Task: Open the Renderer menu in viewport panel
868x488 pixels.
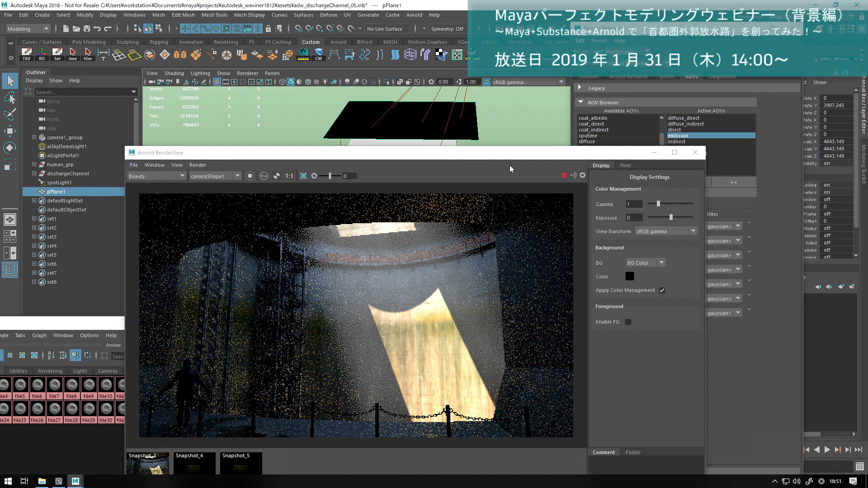Action: 247,73
